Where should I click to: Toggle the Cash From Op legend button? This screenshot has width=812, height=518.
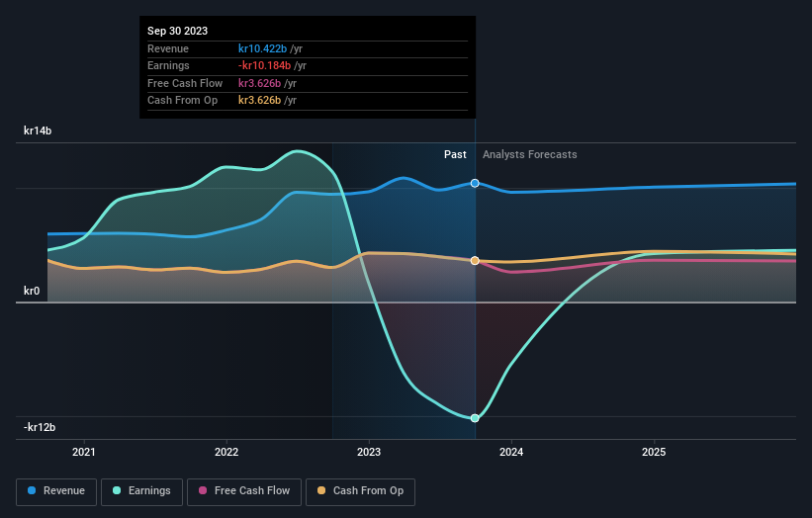tap(360, 491)
